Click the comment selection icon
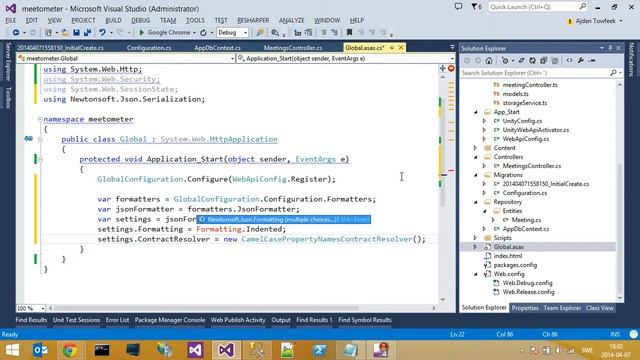This screenshot has height=360, width=640. [324, 33]
